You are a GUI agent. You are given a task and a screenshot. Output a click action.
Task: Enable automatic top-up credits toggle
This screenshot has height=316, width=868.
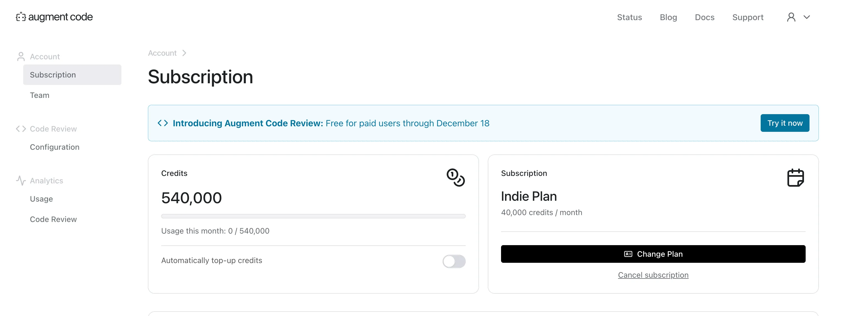(x=454, y=261)
